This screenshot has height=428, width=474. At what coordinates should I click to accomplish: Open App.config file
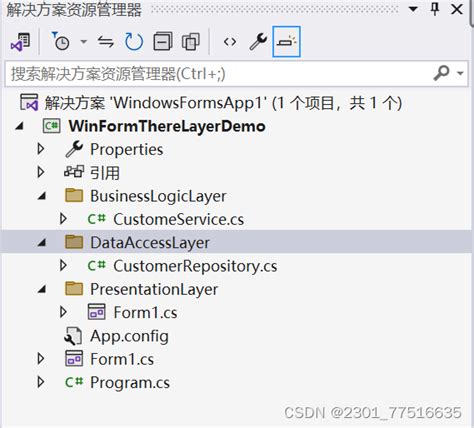tap(129, 336)
